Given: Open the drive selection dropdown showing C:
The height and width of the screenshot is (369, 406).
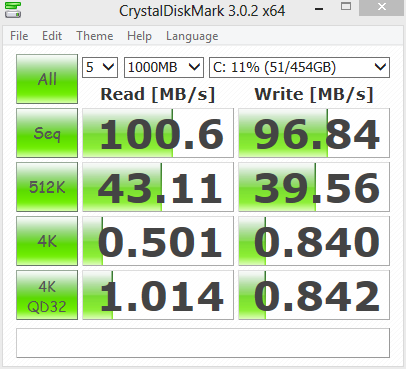Looking at the screenshot, I should point(299,68).
